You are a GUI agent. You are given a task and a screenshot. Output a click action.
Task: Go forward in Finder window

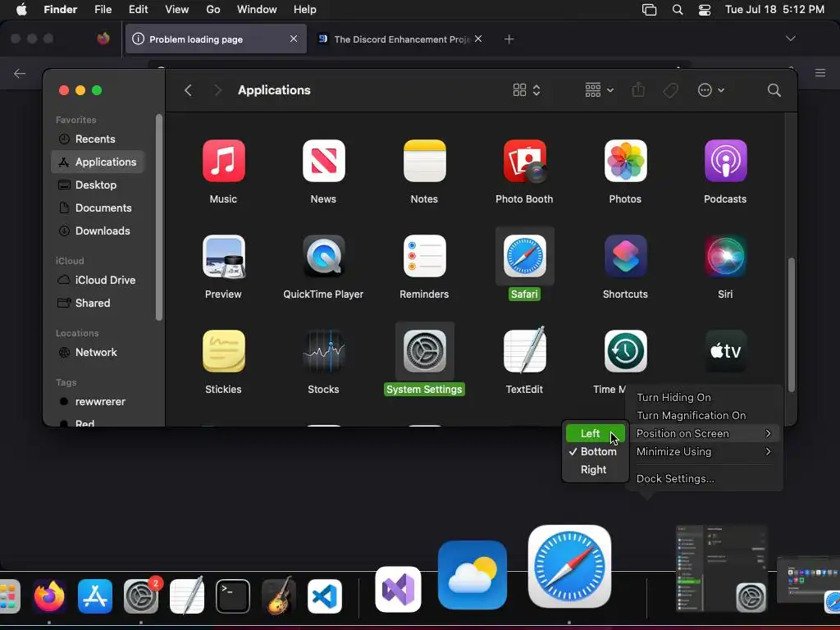pos(217,90)
